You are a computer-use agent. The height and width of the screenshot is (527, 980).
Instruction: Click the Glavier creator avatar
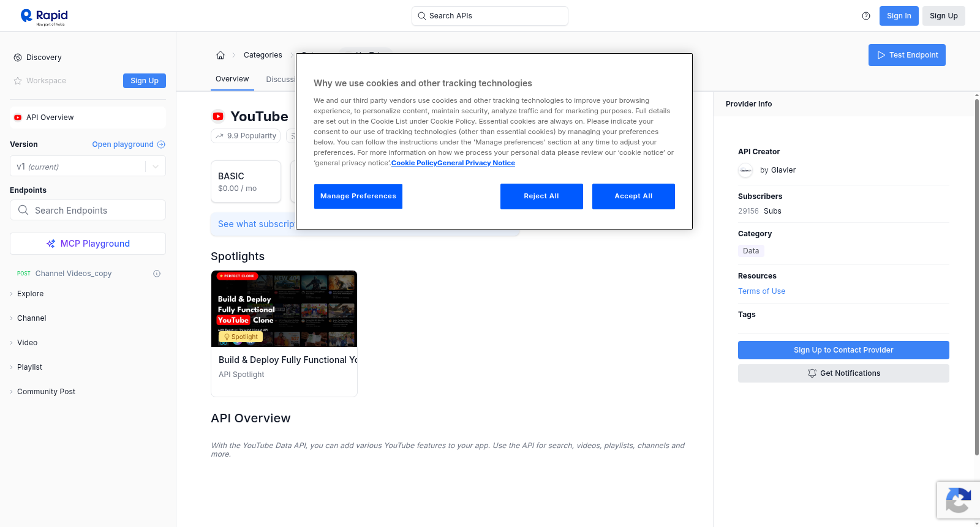[x=745, y=170]
